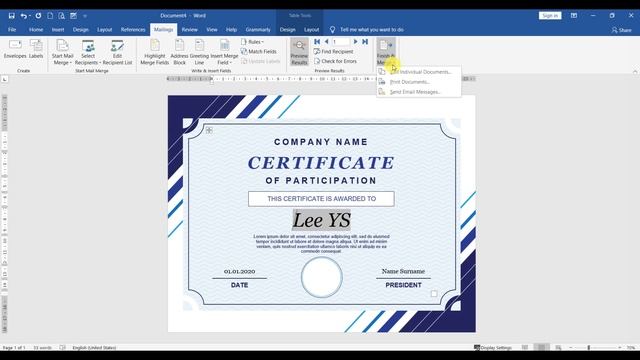The image size is (640, 360).
Task: Redo the last action
Action: tap(38, 16)
